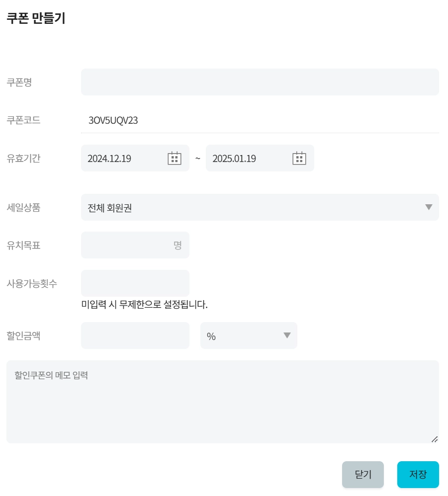Focus the 쿠폰명 input field
The image size is (448, 496).
[260, 82]
